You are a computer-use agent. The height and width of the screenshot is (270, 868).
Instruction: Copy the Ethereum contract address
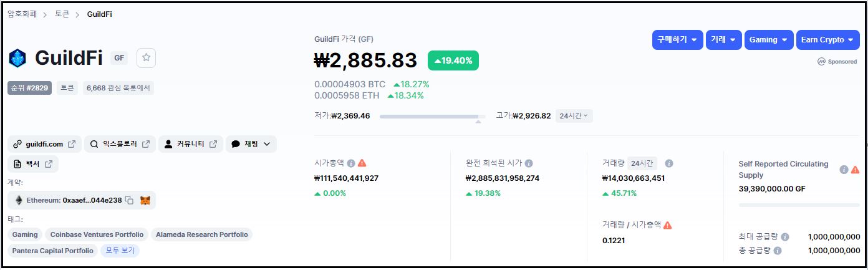point(129,200)
